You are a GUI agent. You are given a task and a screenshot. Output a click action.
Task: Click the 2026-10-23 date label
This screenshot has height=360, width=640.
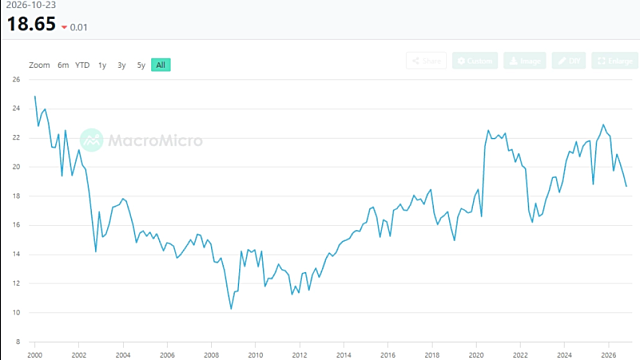31,5
